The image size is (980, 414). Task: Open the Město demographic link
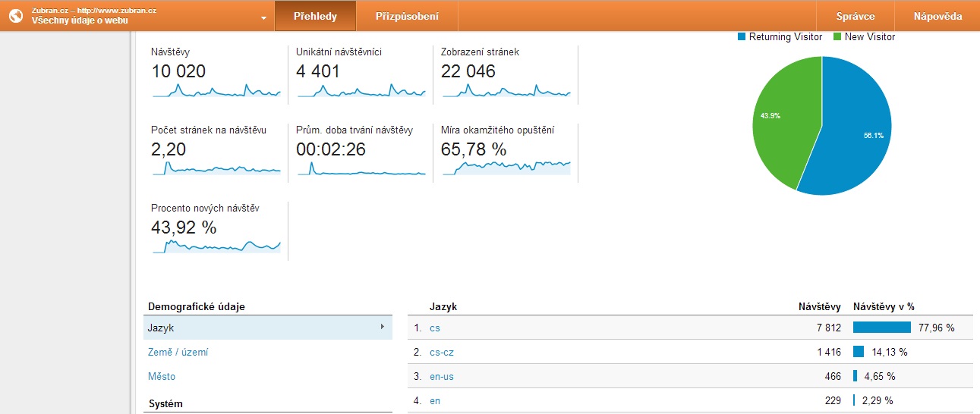162,376
